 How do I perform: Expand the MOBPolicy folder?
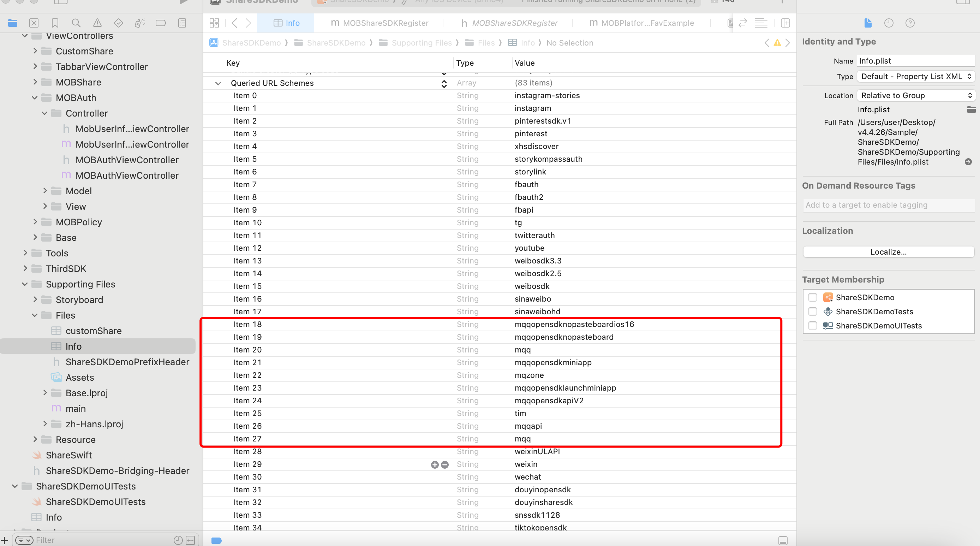pyautogui.click(x=35, y=222)
